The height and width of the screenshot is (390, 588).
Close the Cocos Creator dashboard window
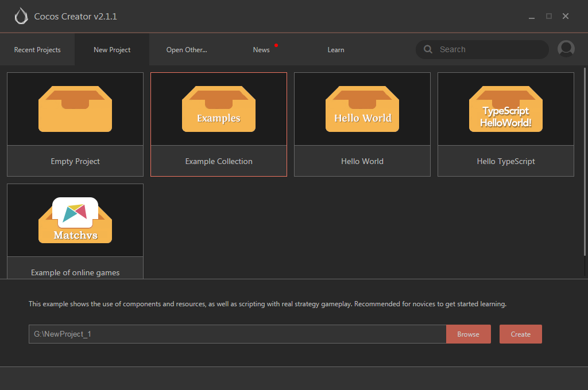[566, 16]
